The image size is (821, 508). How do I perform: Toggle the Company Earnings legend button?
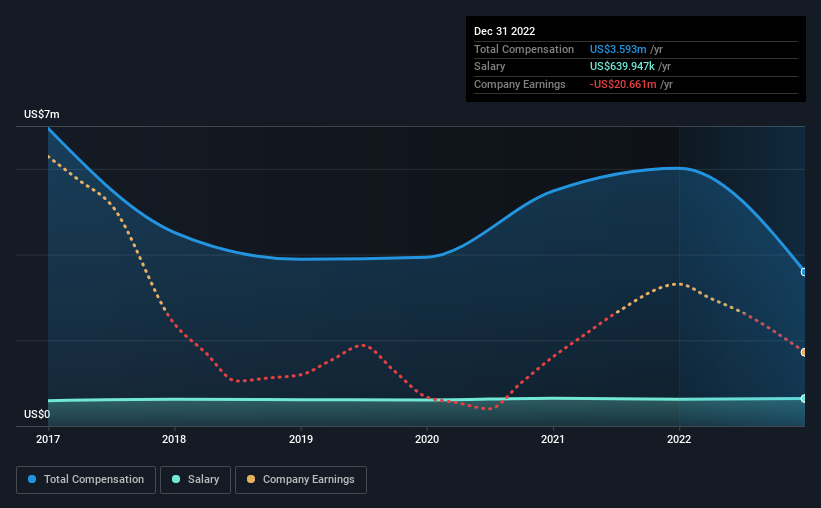[301, 480]
